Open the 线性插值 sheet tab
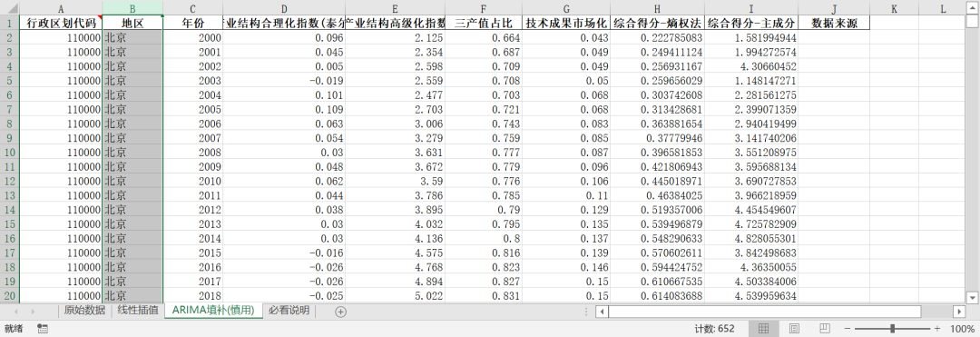The width and height of the screenshot is (980, 337). [x=138, y=310]
